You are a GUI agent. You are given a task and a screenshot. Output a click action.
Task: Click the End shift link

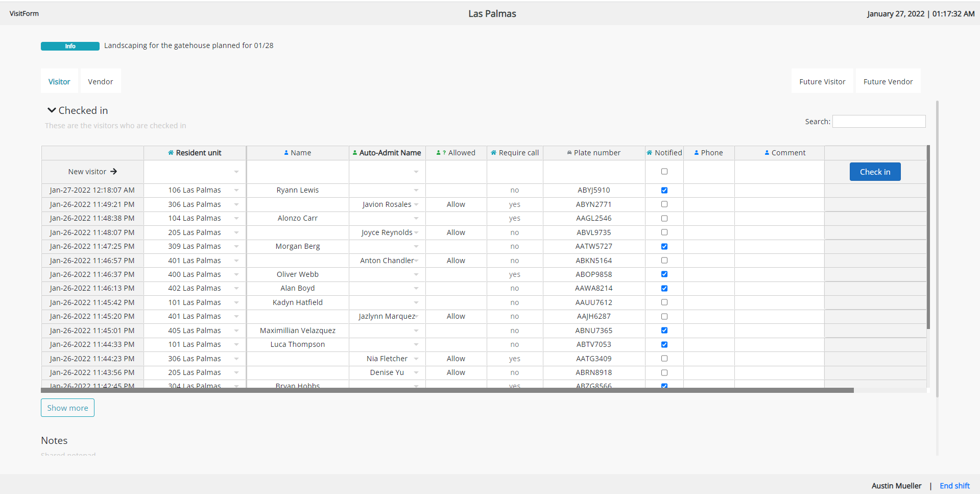pos(954,485)
